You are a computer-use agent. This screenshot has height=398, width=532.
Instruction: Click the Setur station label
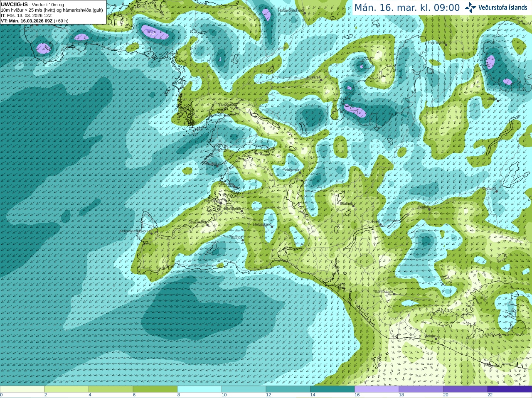point(493,98)
